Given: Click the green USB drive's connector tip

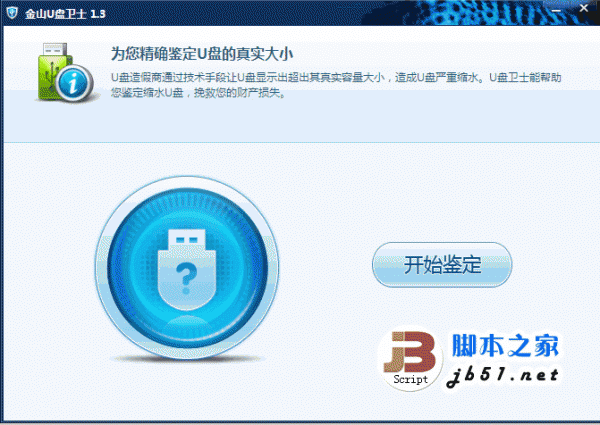Looking at the screenshot, I should coord(55,49).
